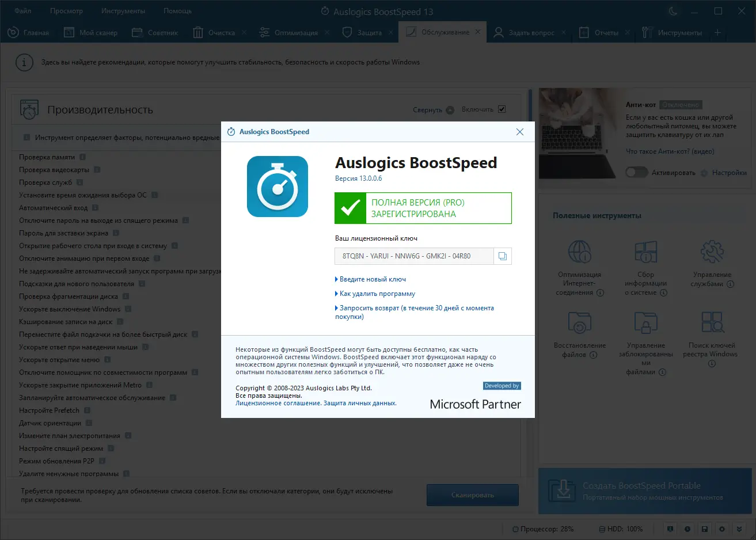Select the Проверка фрагментации диска recommendation
This screenshot has width=756, height=540.
coord(69,296)
